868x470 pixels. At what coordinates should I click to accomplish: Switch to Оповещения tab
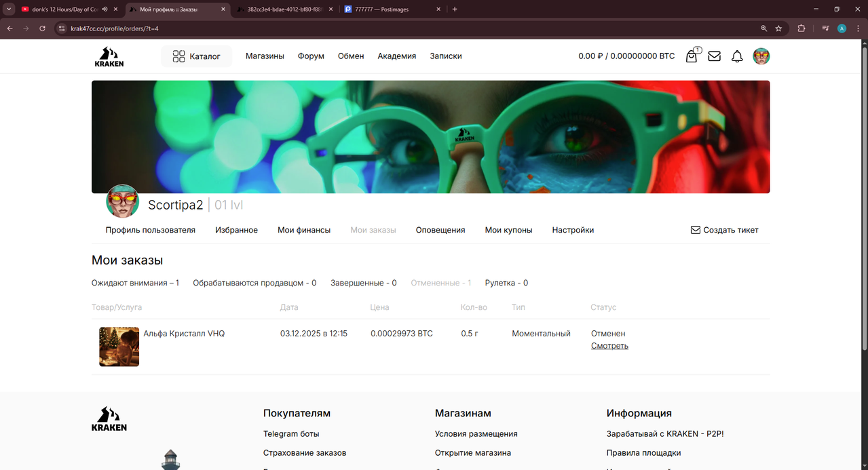[x=440, y=230]
